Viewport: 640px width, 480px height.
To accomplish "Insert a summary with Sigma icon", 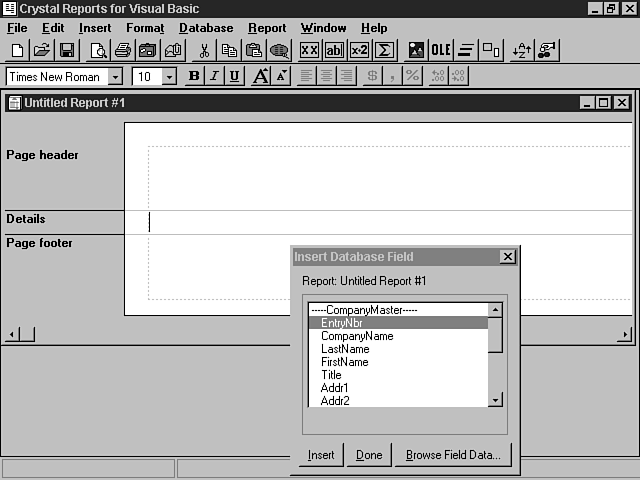I will (x=385, y=50).
